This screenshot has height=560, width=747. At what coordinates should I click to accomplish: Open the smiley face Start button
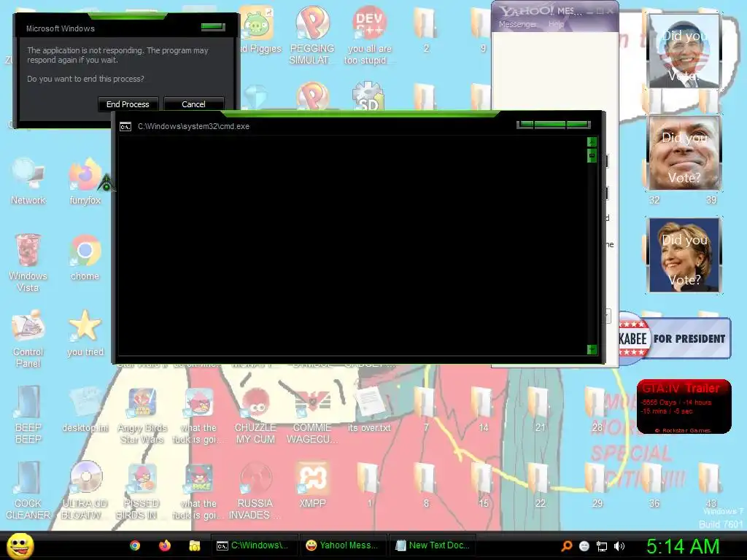point(20,545)
